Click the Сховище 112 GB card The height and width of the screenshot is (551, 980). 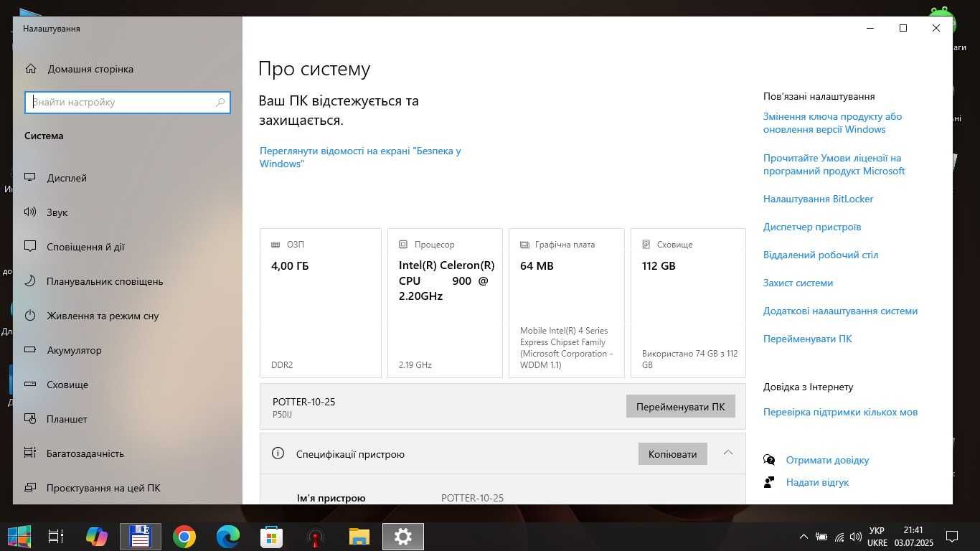688,303
